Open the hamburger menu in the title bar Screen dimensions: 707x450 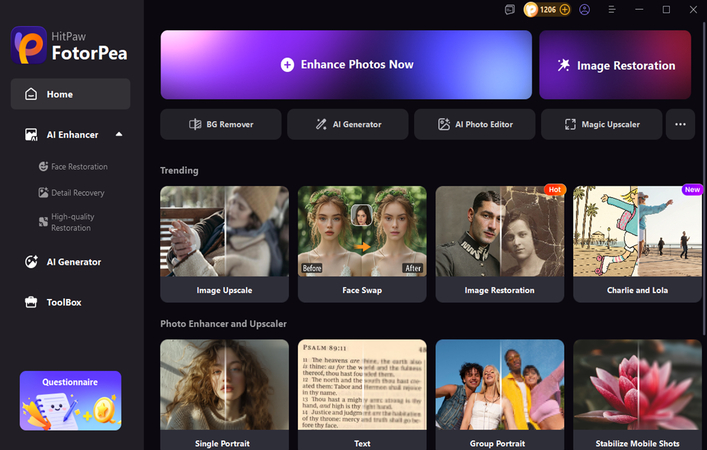(x=612, y=9)
